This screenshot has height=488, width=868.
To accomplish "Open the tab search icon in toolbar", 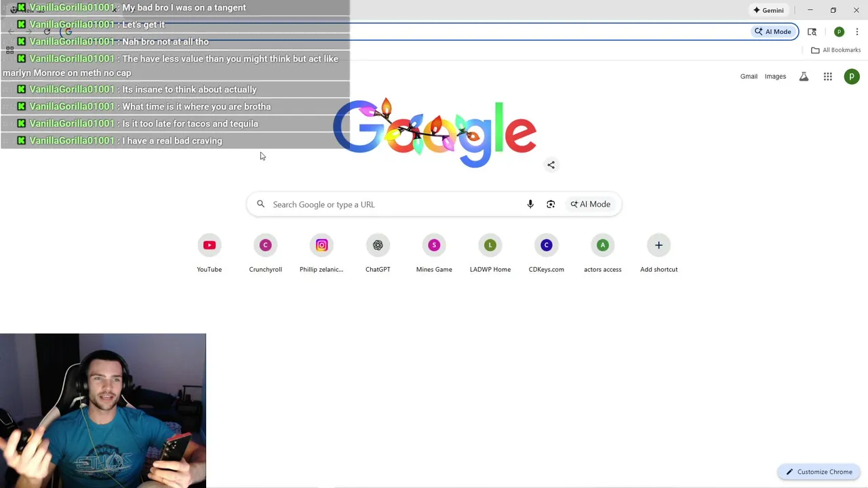I will click(x=812, y=32).
